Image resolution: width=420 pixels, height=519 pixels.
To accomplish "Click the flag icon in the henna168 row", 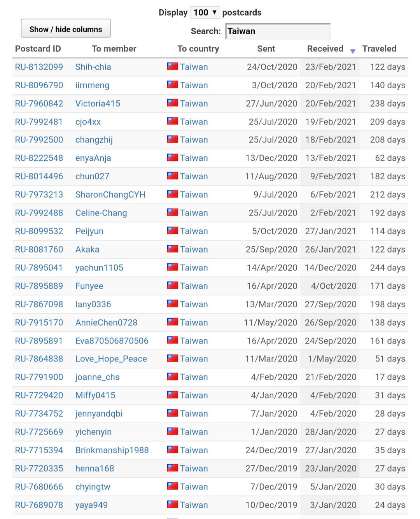I will pos(173,468).
